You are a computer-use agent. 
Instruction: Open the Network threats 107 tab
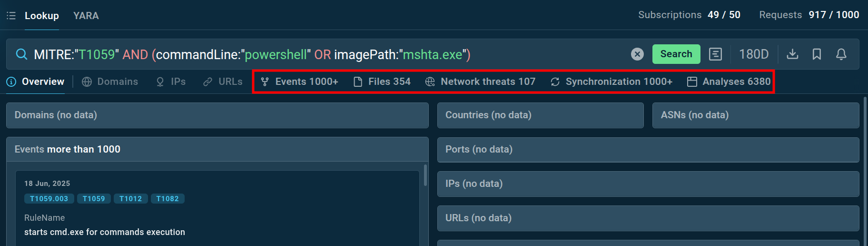(481, 82)
